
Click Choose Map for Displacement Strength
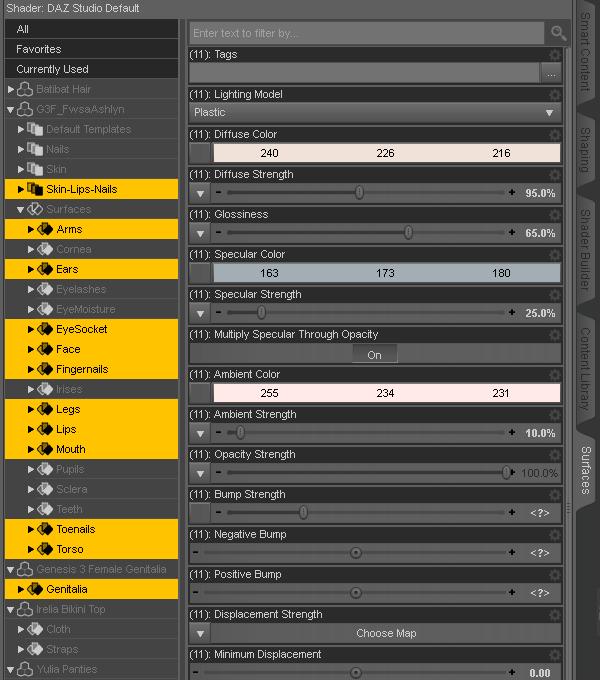coord(386,633)
